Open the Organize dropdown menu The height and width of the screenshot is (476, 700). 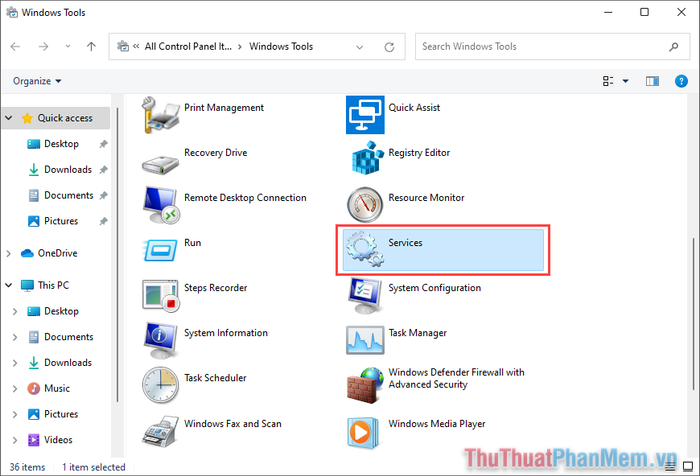coord(37,81)
